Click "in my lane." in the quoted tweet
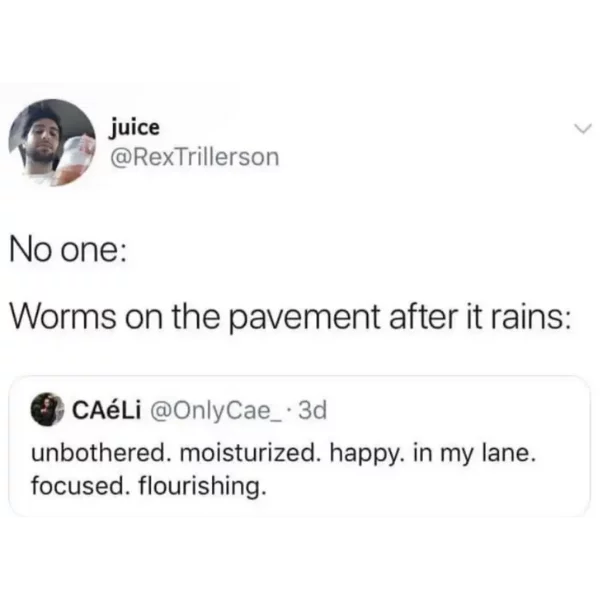The image size is (600, 600). point(472,455)
